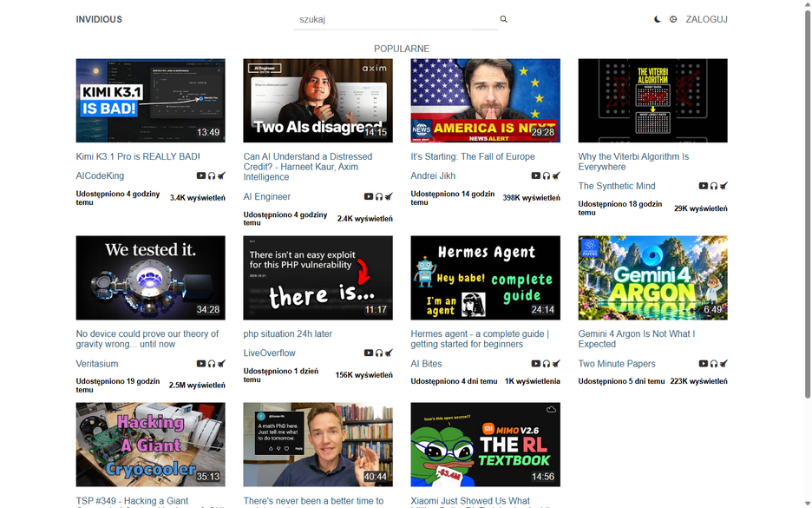Open the "We tested it." thumbnail

(151, 278)
